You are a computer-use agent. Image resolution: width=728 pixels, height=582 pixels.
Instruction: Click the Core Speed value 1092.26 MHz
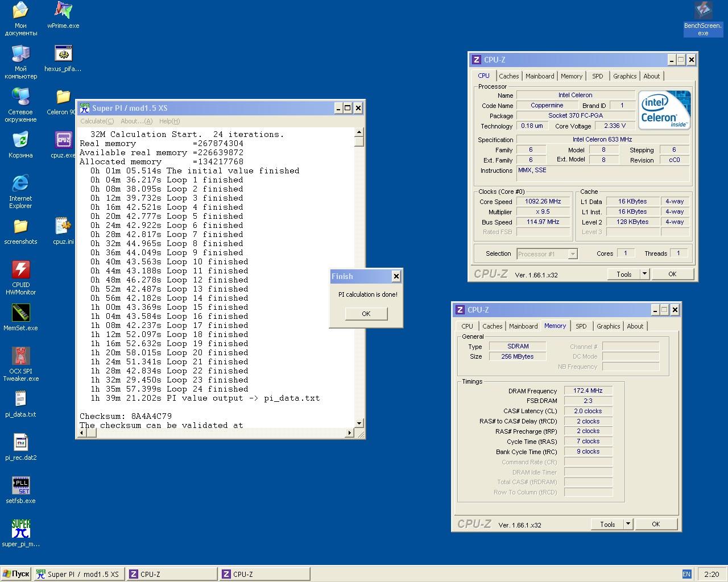point(543,201)
